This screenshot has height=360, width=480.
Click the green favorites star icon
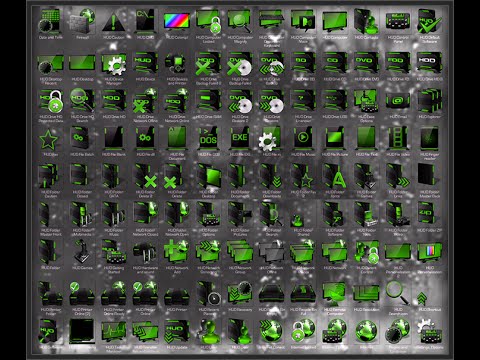pyautogui.click(x=49, y=139)
